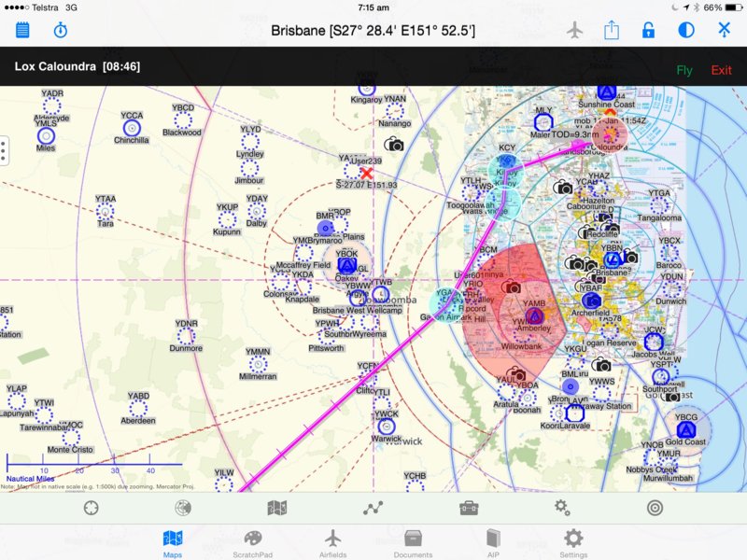
Task: Tap the Nautical Miles scale label
Action: pos(31,479)
